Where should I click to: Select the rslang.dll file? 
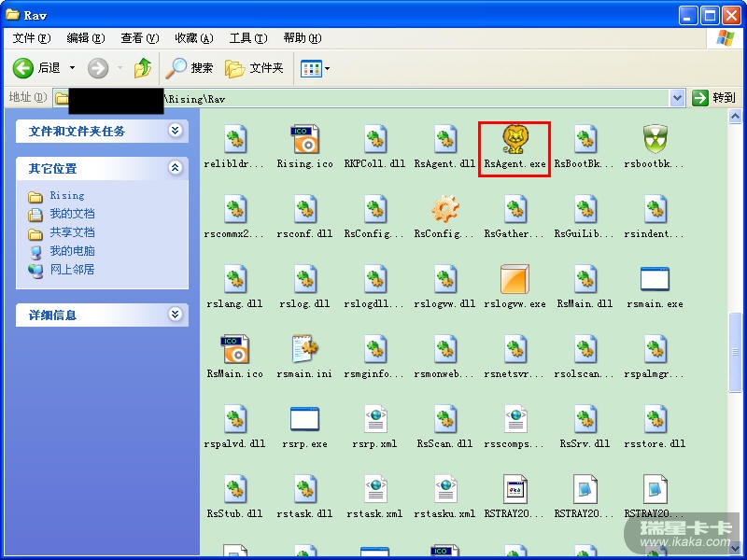[x=235, y=287]
